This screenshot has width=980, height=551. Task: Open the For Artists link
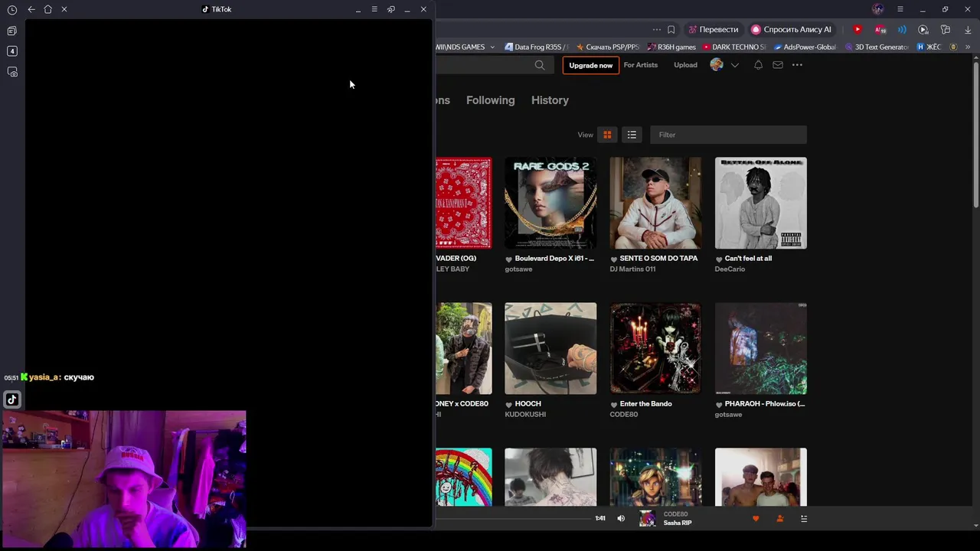[641, 65]
